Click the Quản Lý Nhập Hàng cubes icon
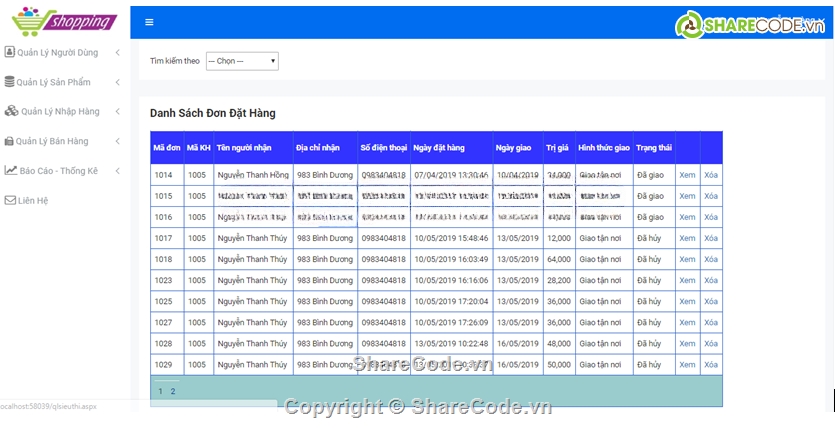Screen dimensions: 835x428 [x=11, y=111]
